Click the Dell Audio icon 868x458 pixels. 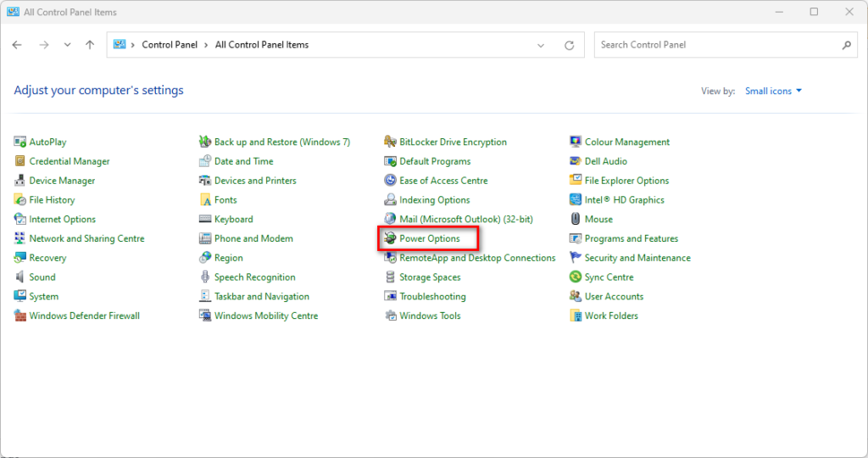(576, 161)
